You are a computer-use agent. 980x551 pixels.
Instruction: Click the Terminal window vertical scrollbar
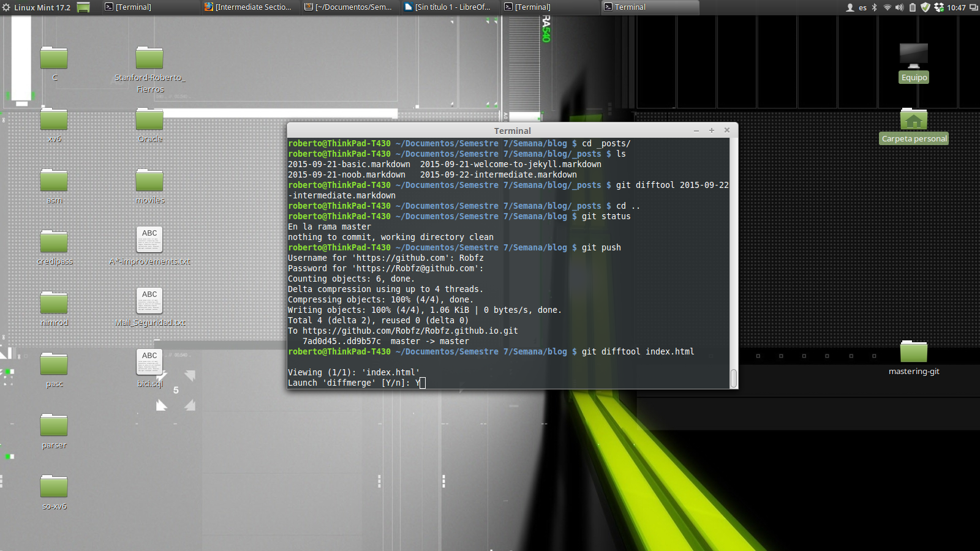coord(733,377)
